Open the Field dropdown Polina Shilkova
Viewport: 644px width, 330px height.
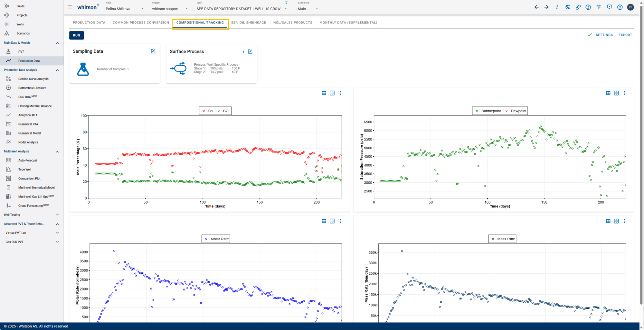click(x=125, y=9)
